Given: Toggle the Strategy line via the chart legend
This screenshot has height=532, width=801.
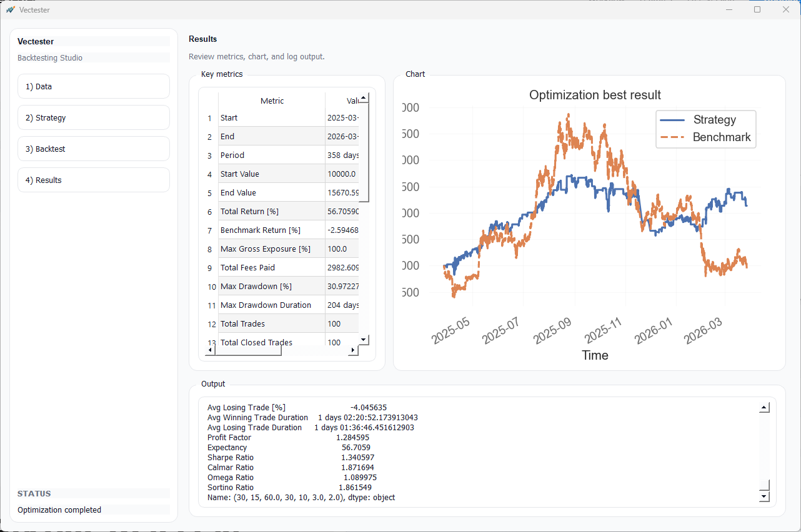Looking at the screenshot, I should (714, 119).
